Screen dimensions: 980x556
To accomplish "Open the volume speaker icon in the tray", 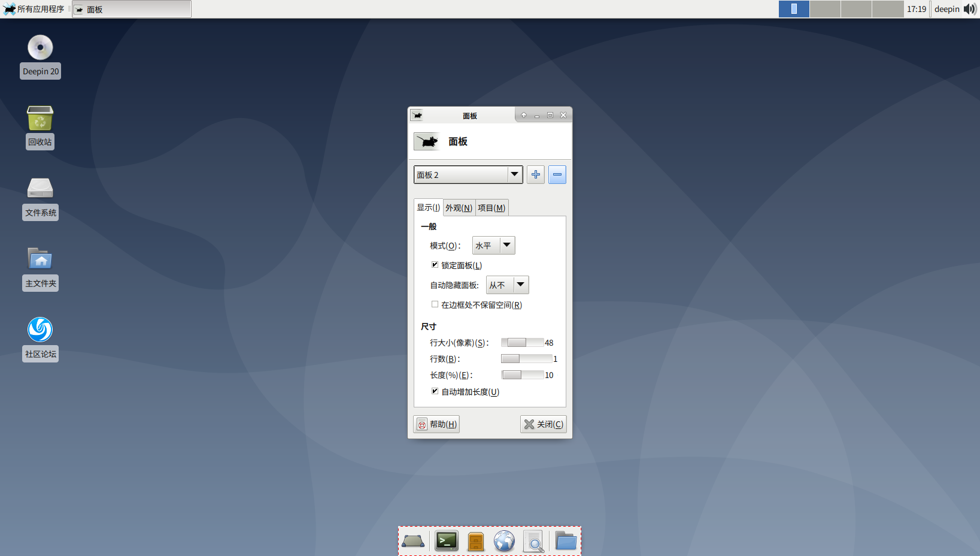I will (x=970, y=9).
